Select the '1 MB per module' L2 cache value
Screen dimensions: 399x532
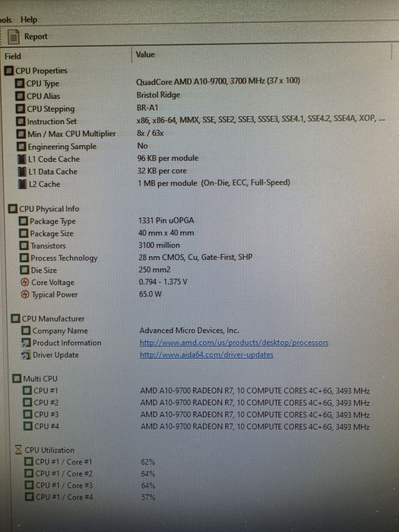[214, 183]
